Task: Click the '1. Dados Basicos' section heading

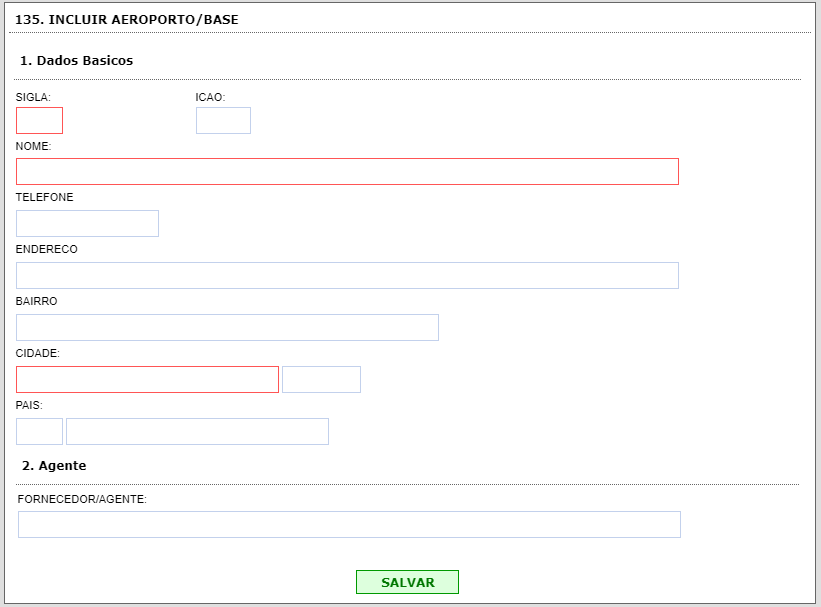Action: pos(77,61)
